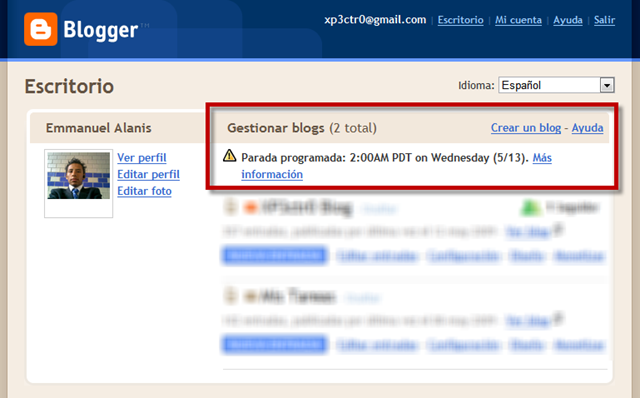Sign out with the Salir link

click(x=604, y=20)
